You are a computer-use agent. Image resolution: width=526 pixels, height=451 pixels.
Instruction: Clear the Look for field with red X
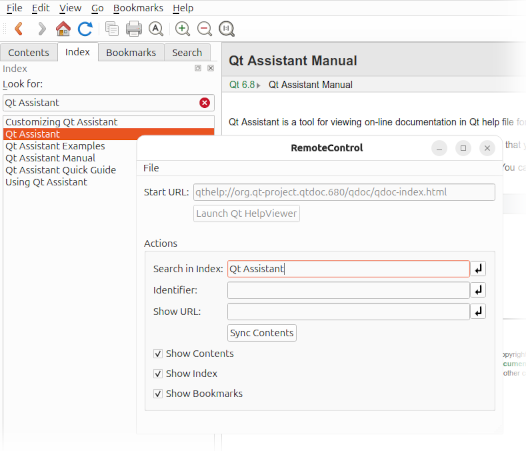[205, 103]
